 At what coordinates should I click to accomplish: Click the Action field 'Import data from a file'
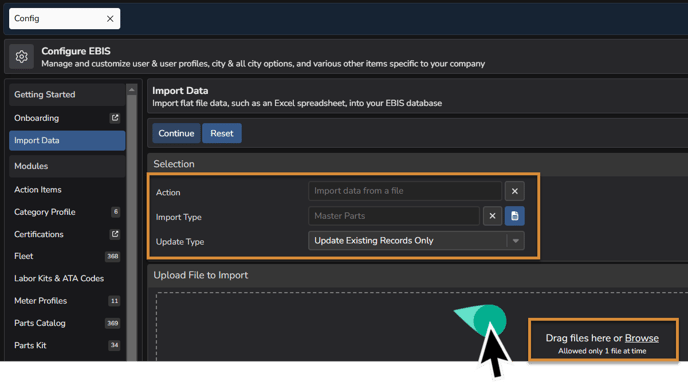[405, 191]
